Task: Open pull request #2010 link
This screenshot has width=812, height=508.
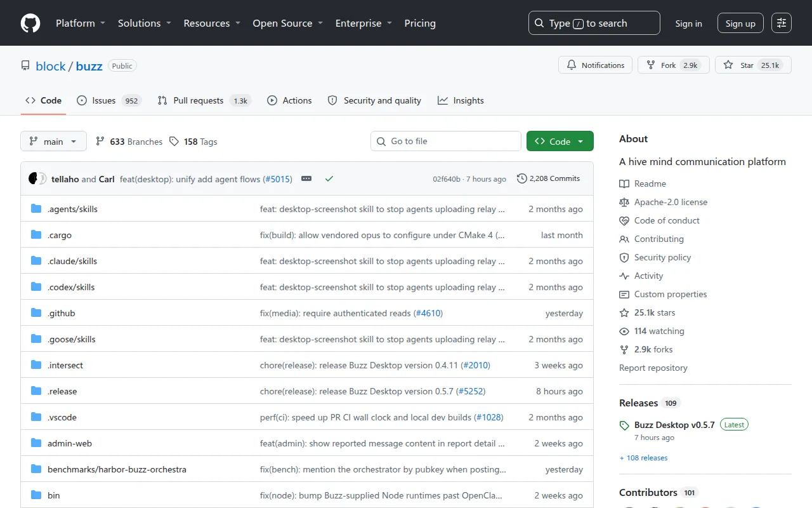Action: [x=476, y=365]
